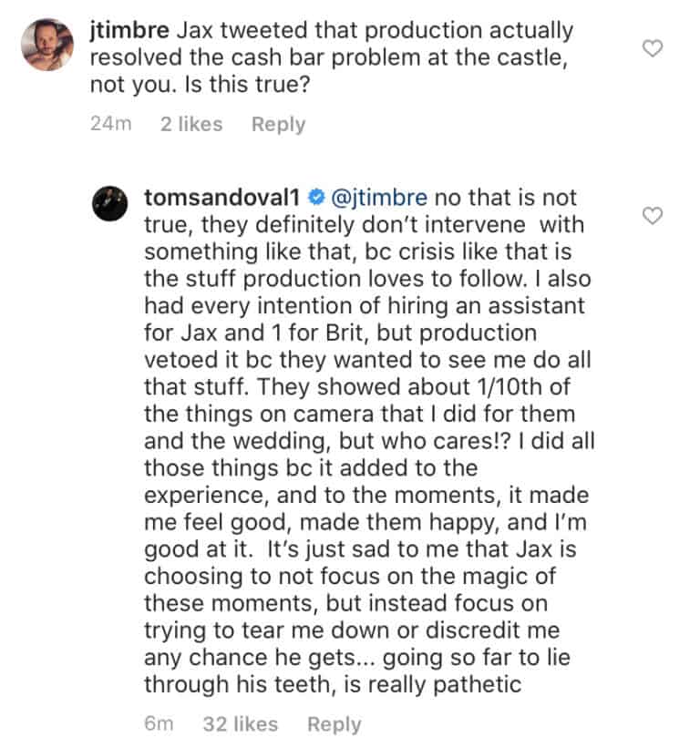700x748 pixels.
Task: Click the 24m timestamp on jtimbre's comment
Action: click(110, 124)
